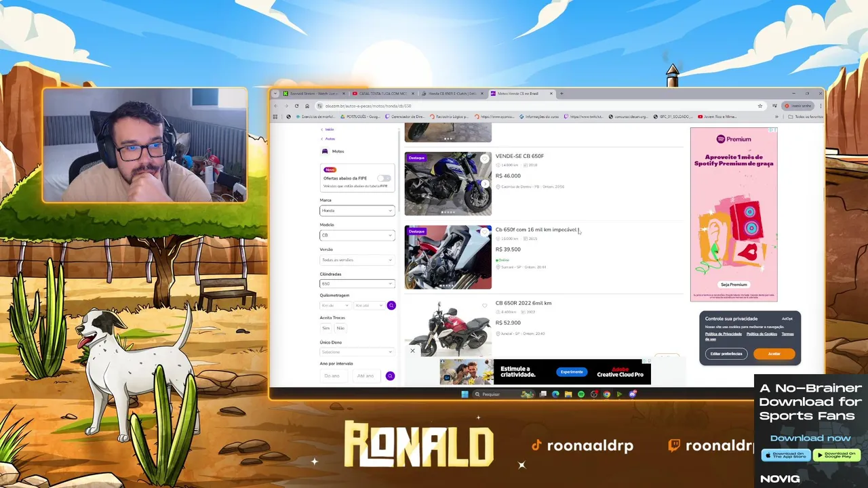Open Spotify from the taskbar
This screenshot has height=488, width=868.
point(581,394)
